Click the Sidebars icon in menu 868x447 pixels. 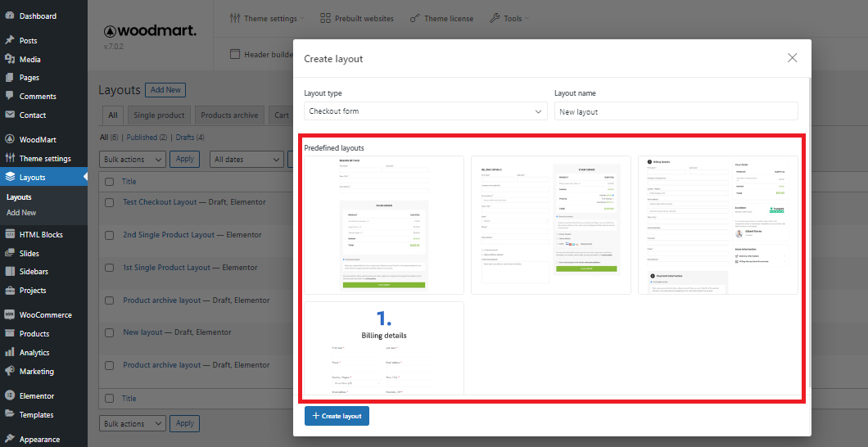[x=9, y=272]
